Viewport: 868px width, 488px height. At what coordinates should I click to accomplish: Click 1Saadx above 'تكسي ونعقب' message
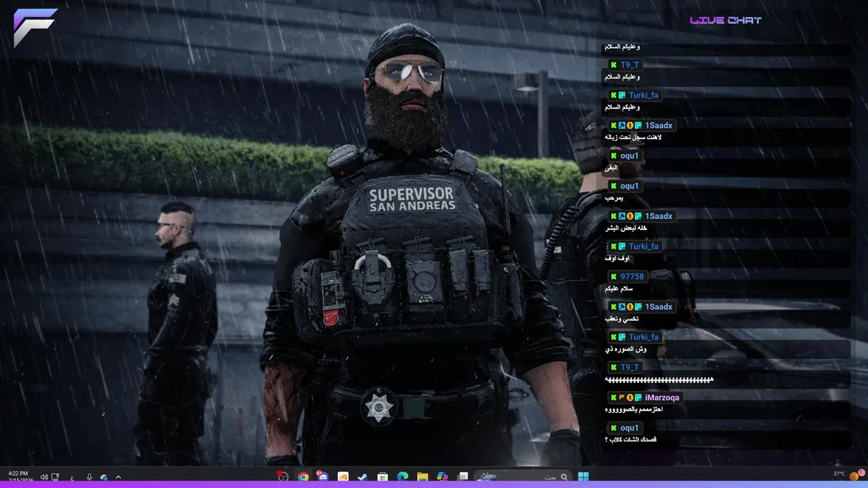pyautogui.click(x=658, y=307)
